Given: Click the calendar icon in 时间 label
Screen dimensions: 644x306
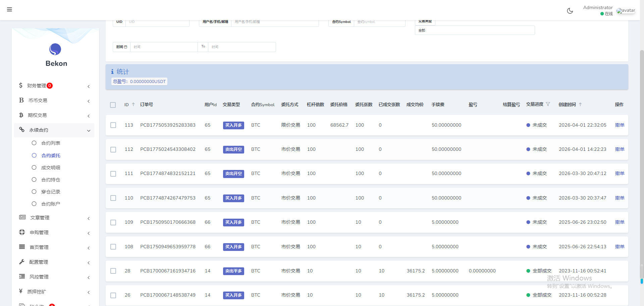Looking at the screenshot, I should (x=125, y=47).
